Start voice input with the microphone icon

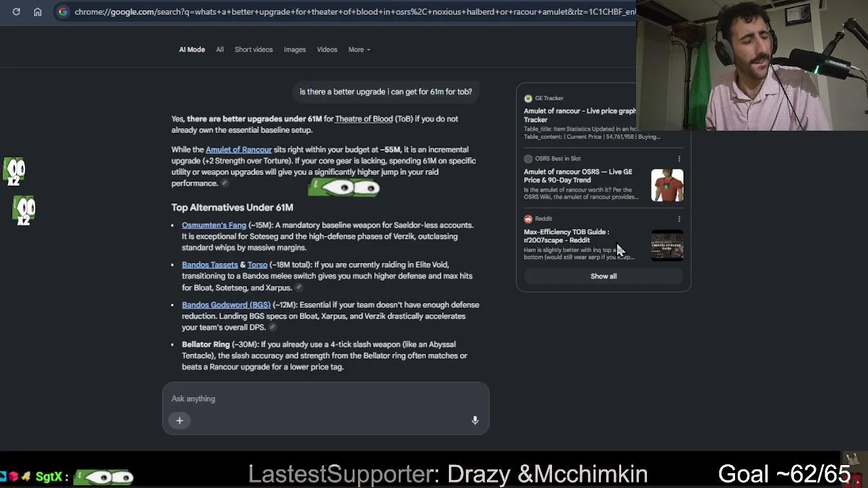[475, 421]
